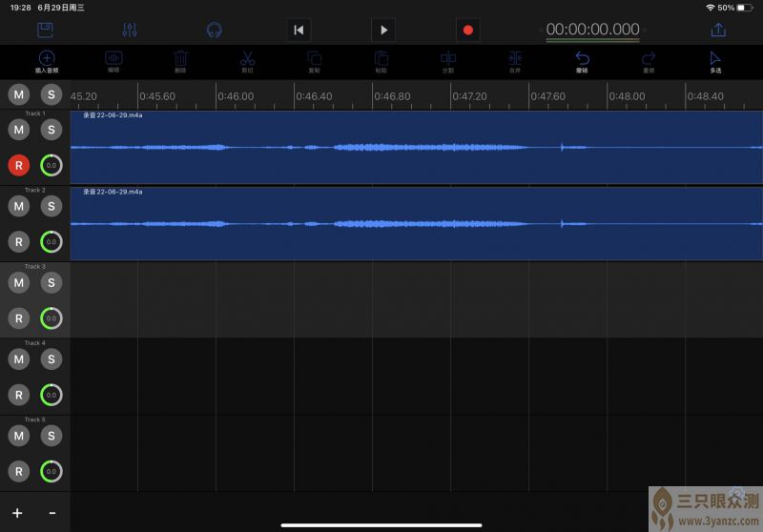Select the audio clip on Track 2
Viewport: 763px width, 532px height.
[417, 224]
